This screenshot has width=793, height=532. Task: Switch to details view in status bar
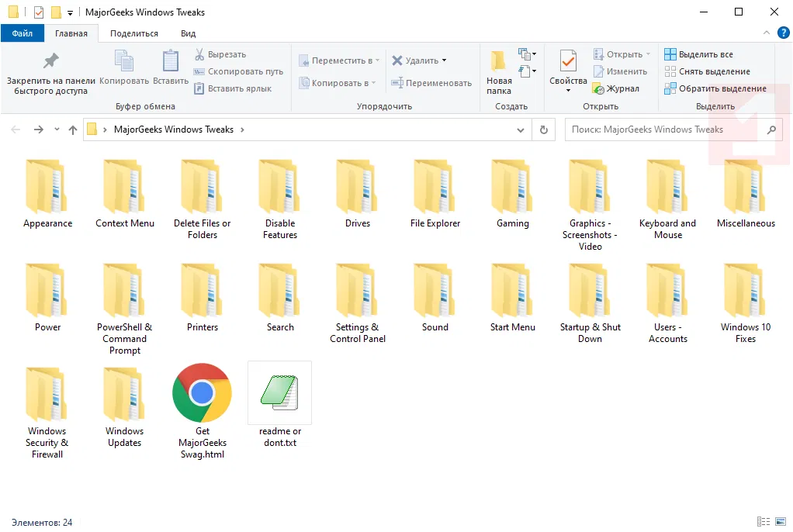764,521
